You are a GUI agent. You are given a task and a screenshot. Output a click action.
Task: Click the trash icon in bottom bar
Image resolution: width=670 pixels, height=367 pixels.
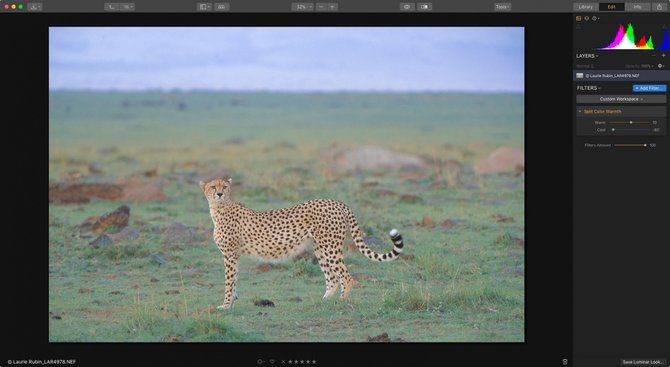pos(565,362)
